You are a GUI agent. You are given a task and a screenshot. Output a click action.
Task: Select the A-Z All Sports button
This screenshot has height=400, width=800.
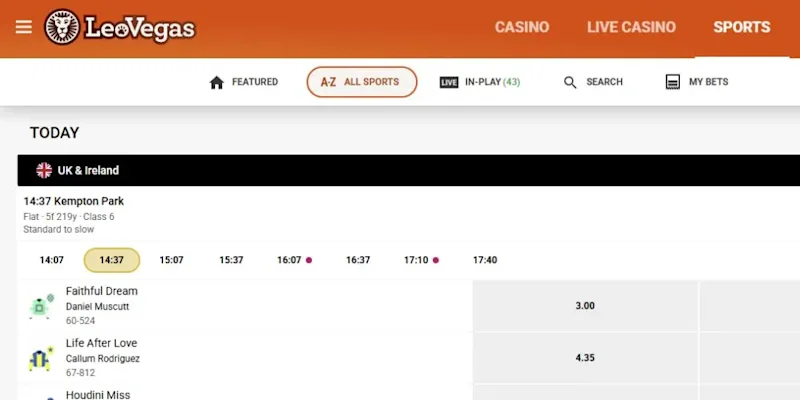pos(362,82)
